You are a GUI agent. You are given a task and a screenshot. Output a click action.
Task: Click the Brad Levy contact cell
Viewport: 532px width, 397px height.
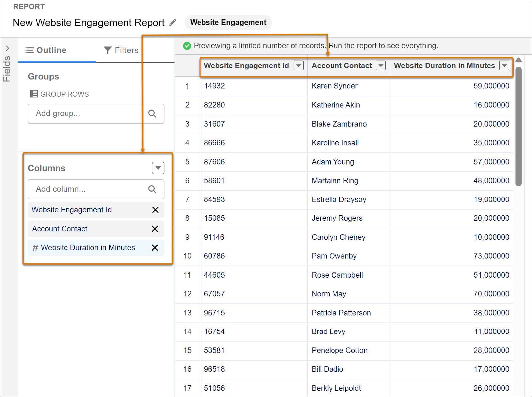[x=348, y=331]
